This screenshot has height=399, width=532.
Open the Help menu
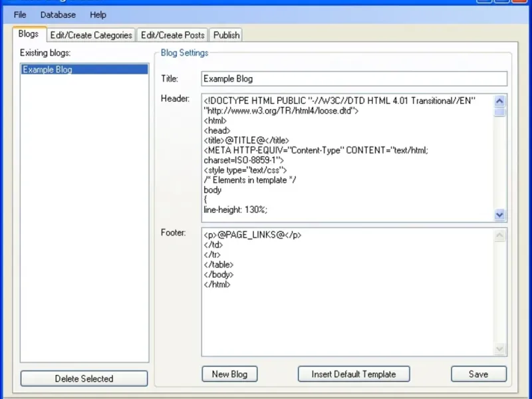[x=98, y=15]
